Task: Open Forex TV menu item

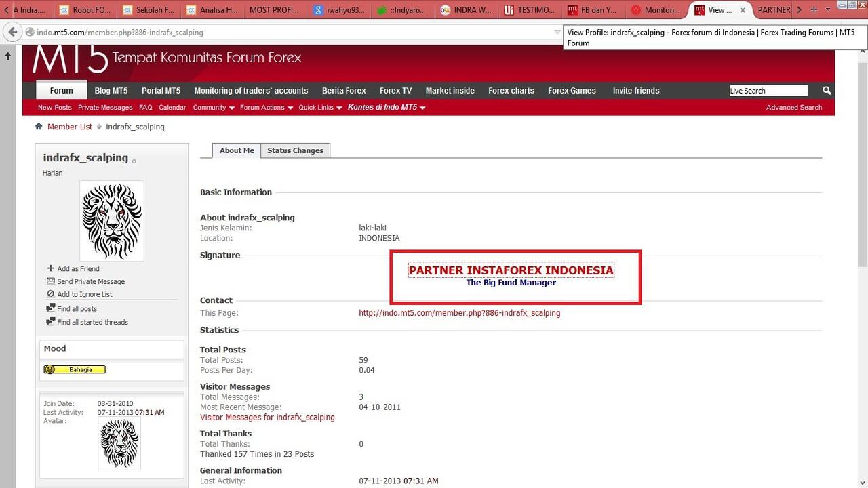Action: pyautogui.click(x=395, y=91)
